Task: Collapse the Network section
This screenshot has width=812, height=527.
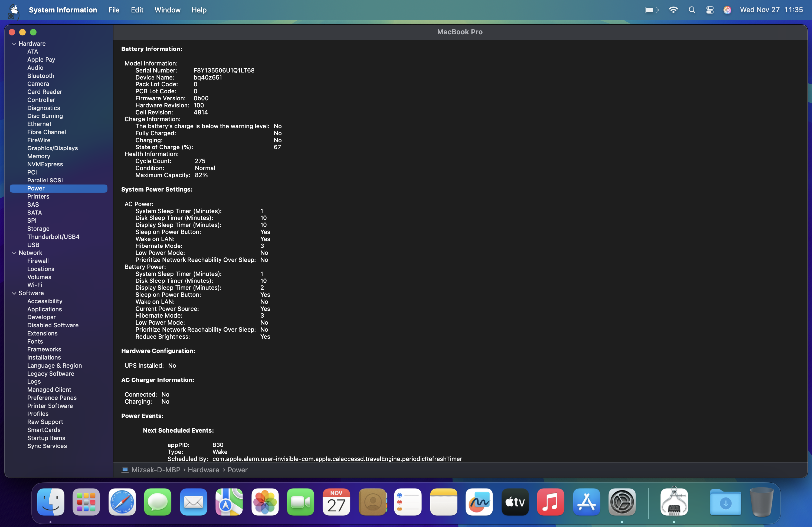Action: click(14, 253)
